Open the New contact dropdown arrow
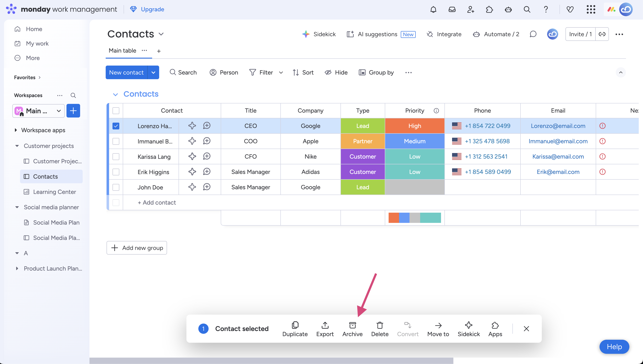The image size is (643, 364). coord(153,73)
